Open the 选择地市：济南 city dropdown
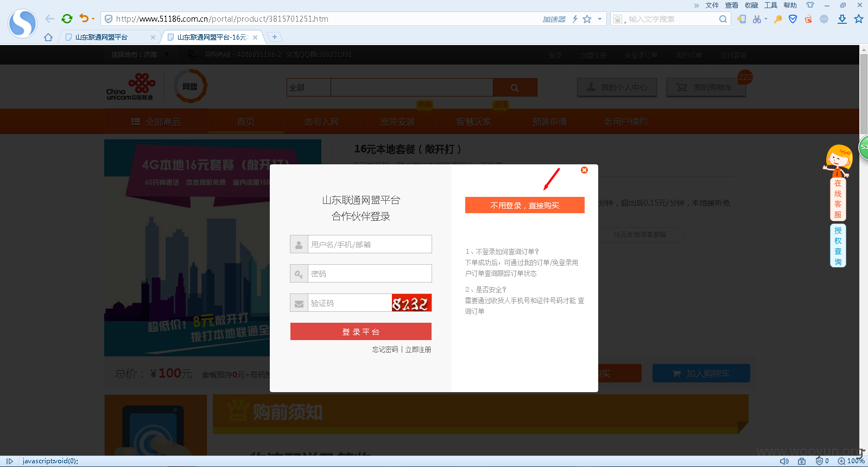Screen dimensions: 868x467 (x=140, y=55)
